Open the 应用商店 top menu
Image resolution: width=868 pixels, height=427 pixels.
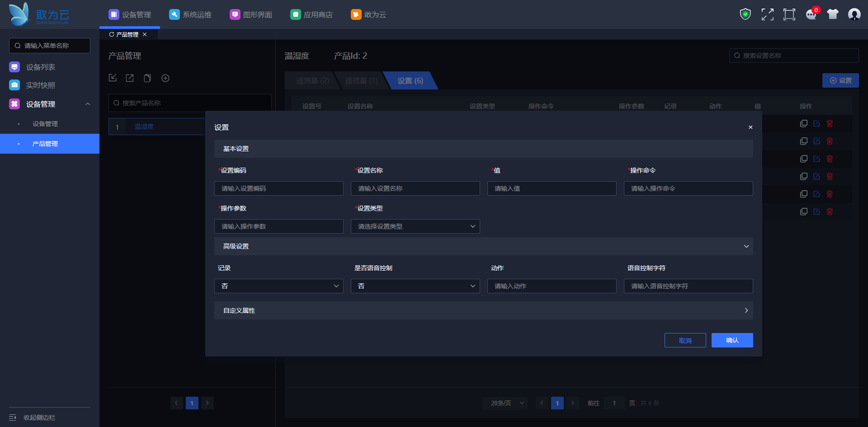click(x=311, y=14)
